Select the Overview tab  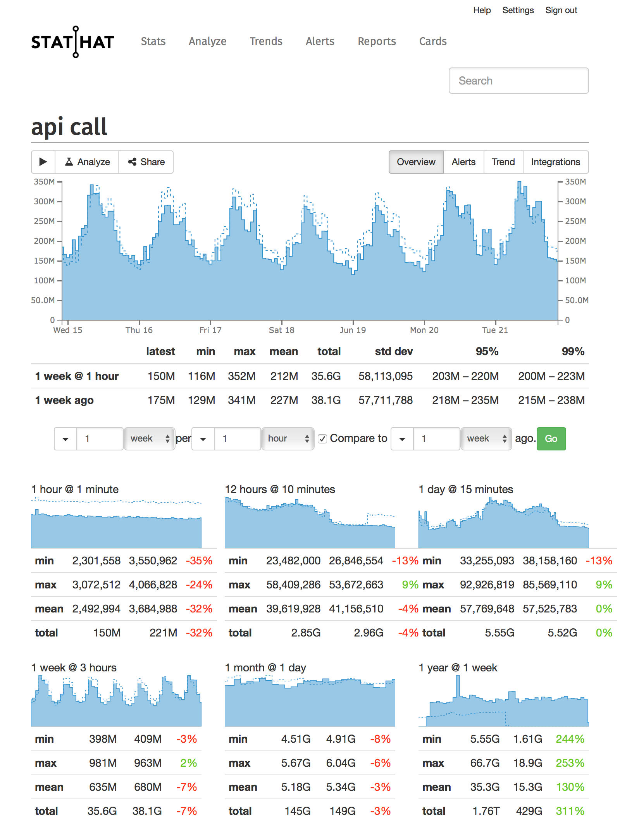click(x=416, y=162)
